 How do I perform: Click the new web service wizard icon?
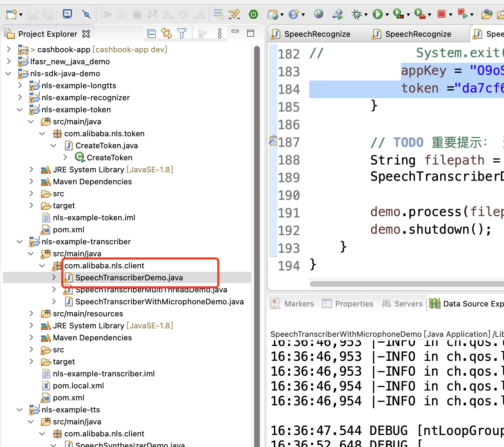pos(273,14)
